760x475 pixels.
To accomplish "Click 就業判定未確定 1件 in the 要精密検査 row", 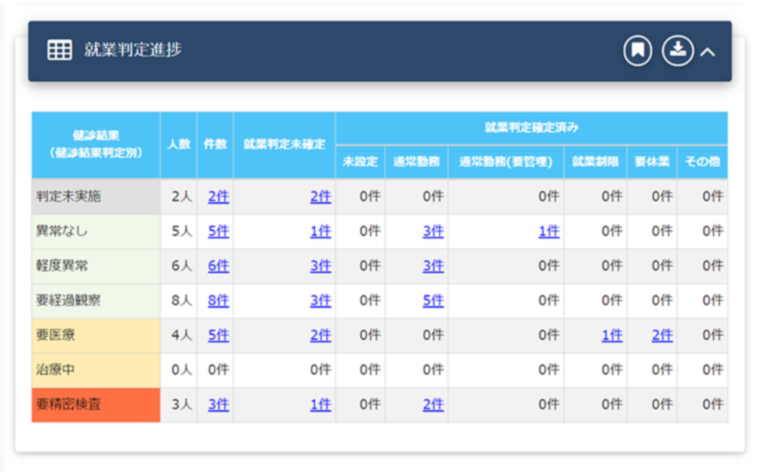I will coord(320,405).
